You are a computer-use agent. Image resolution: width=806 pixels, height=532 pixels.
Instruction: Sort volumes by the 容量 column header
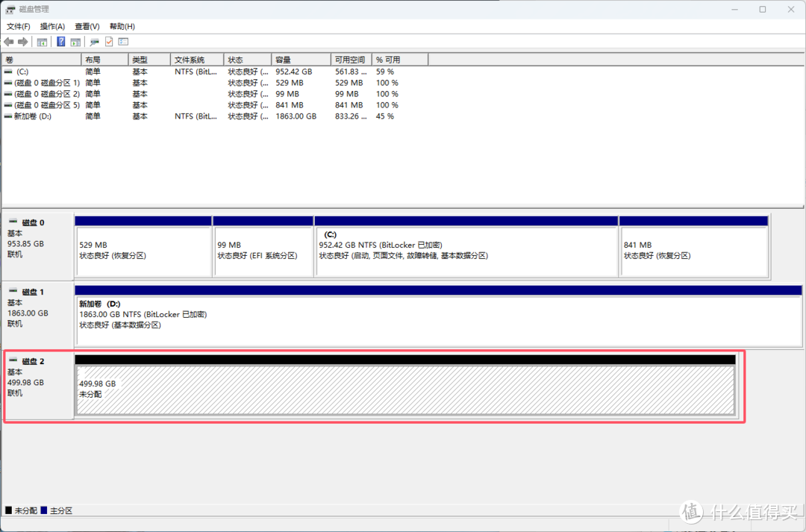(x=301, y=60)
